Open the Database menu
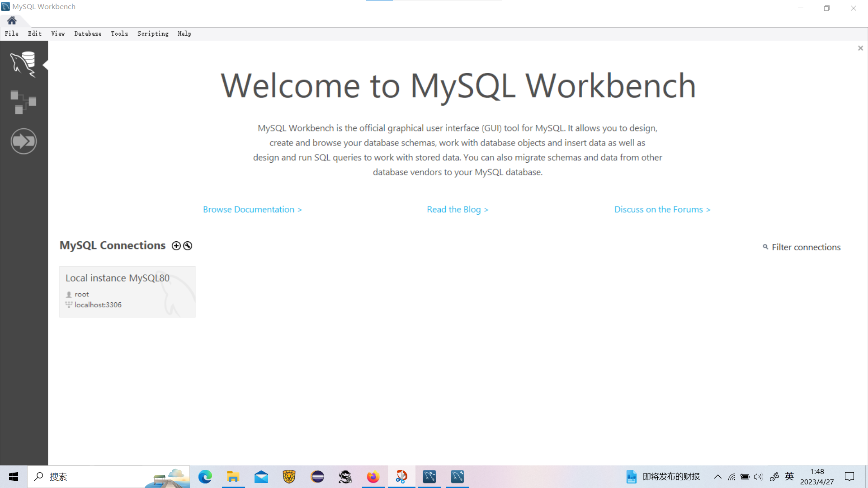The height and width of the screenshot is (488, 868). (x=88, y=33)
